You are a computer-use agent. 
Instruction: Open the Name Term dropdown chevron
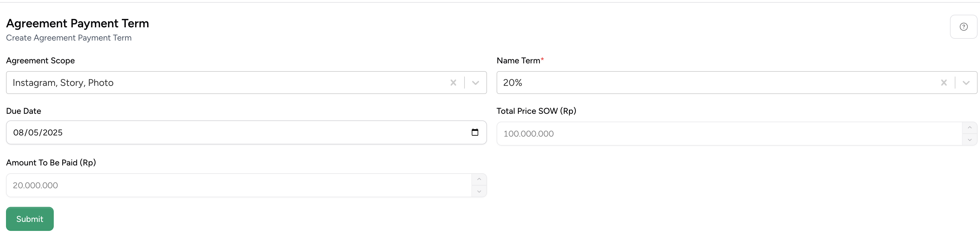[966, 83]
